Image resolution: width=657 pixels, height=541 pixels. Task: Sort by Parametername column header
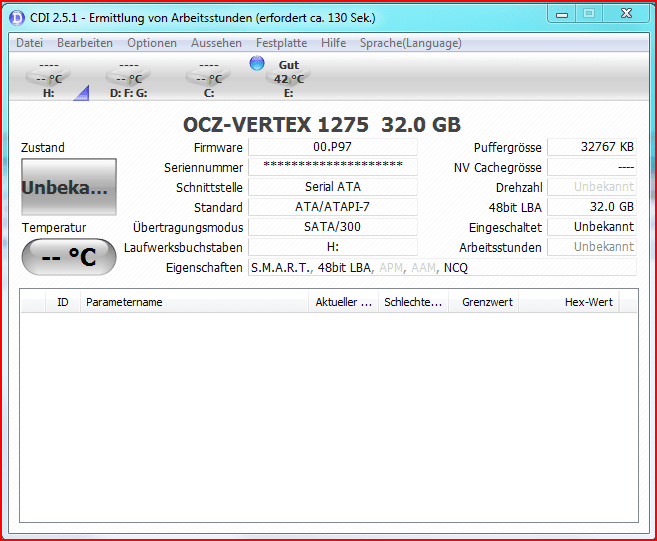[x=194, y=302]
